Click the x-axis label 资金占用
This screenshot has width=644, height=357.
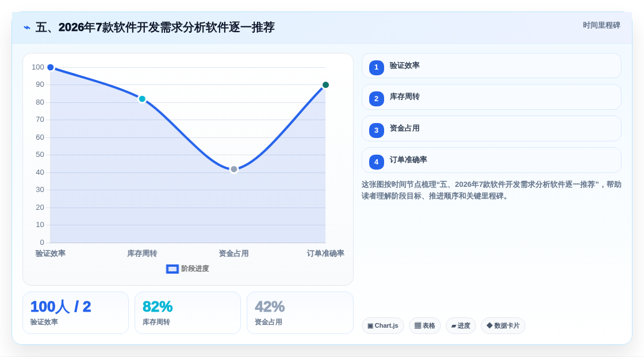[233, 254]
